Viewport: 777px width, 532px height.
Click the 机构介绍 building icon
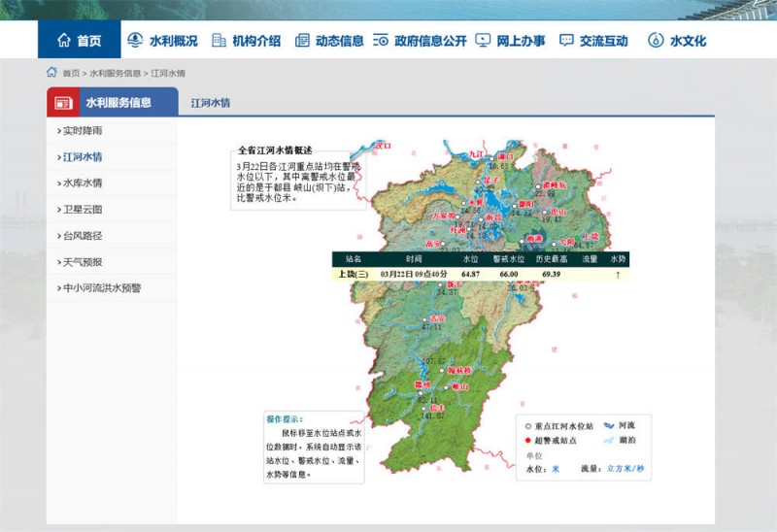(x=219, y=40)
